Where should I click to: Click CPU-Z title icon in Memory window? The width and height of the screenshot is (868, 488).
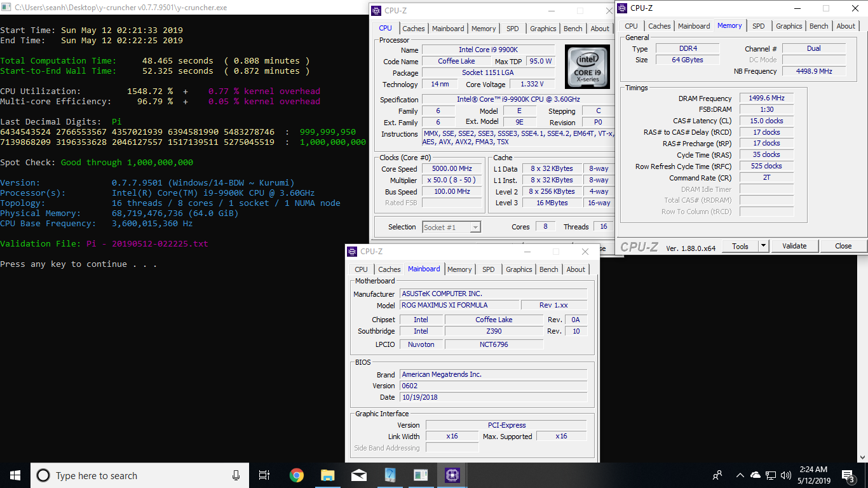click(x=622, y=8)
